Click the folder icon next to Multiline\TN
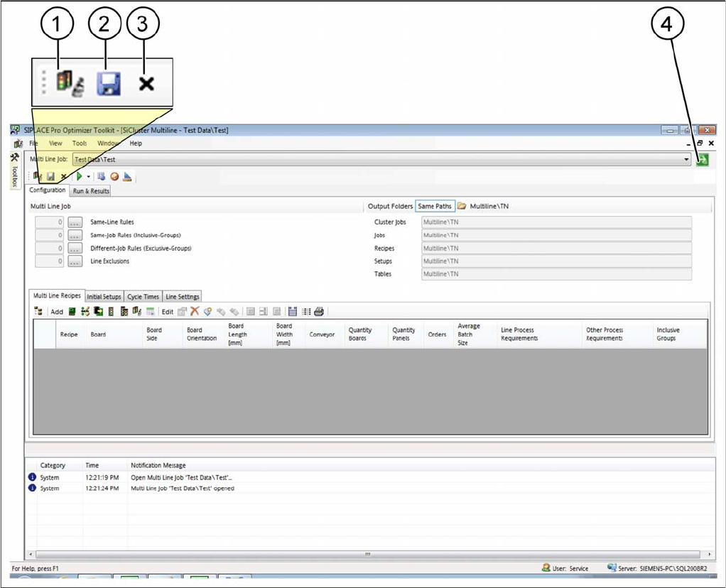Viewport: 726px width, 588px height. coord(462,207)
